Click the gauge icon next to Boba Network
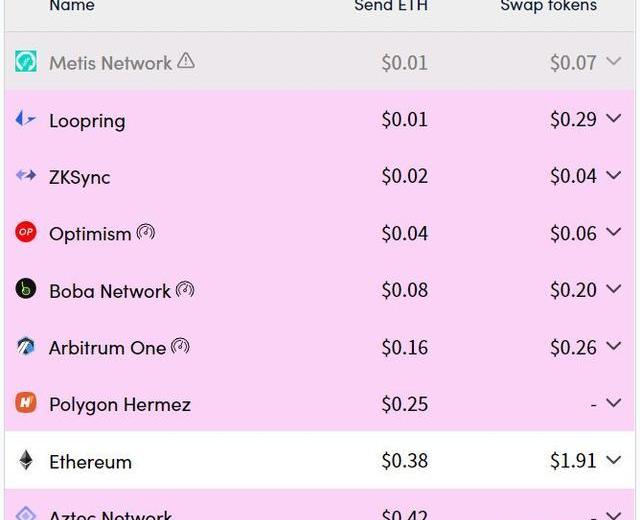Viewport: 640px width, 520px height. 185,290
